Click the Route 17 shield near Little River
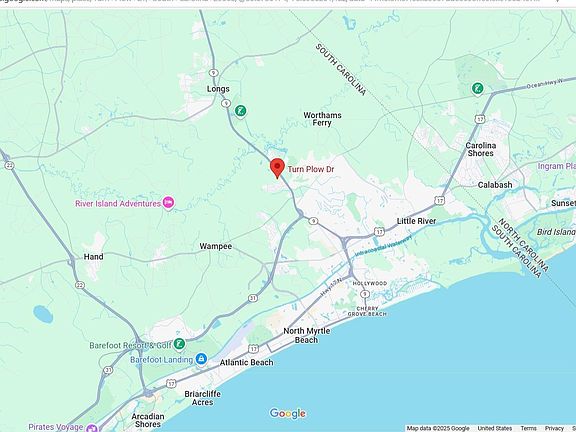 (379, 232)
